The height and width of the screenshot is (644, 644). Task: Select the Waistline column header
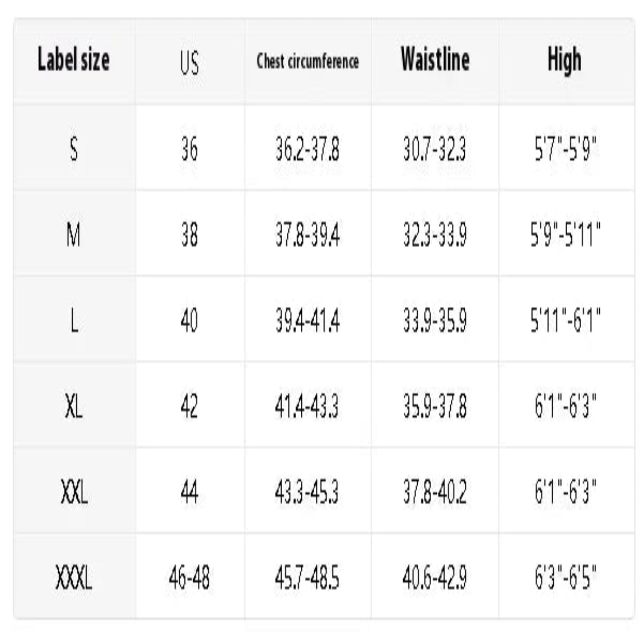[435, 60]
